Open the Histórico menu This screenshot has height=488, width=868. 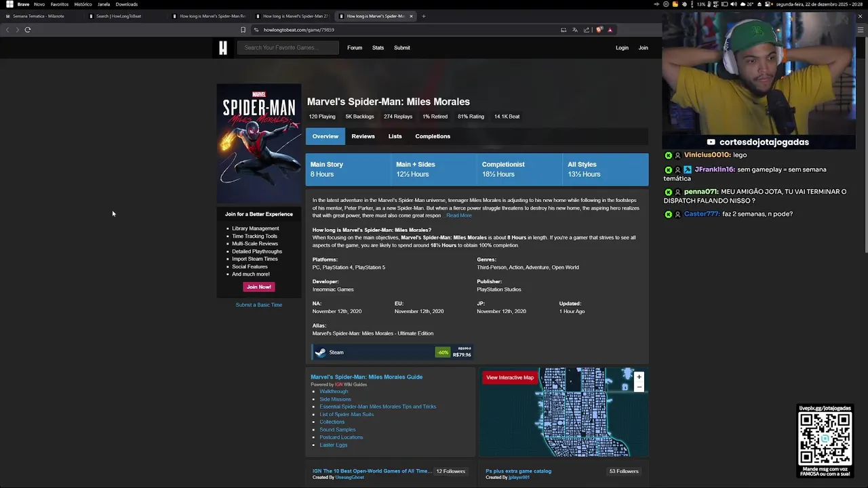pos(83,4)
